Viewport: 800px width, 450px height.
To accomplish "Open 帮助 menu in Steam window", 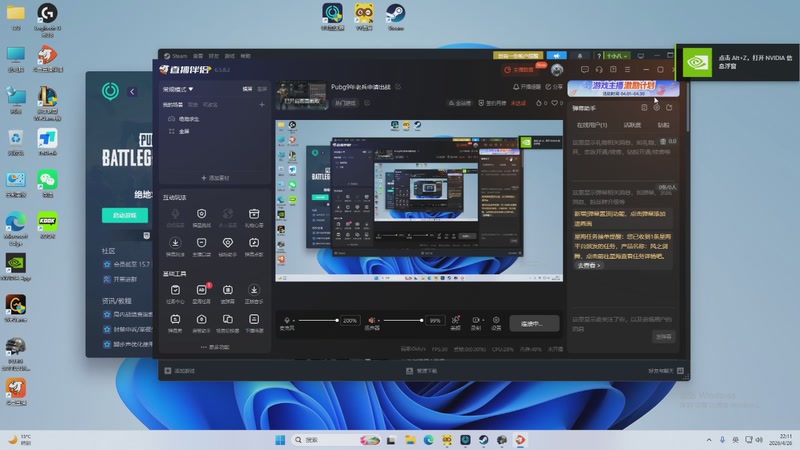I will pyautogui.click(x=245, y=56).
